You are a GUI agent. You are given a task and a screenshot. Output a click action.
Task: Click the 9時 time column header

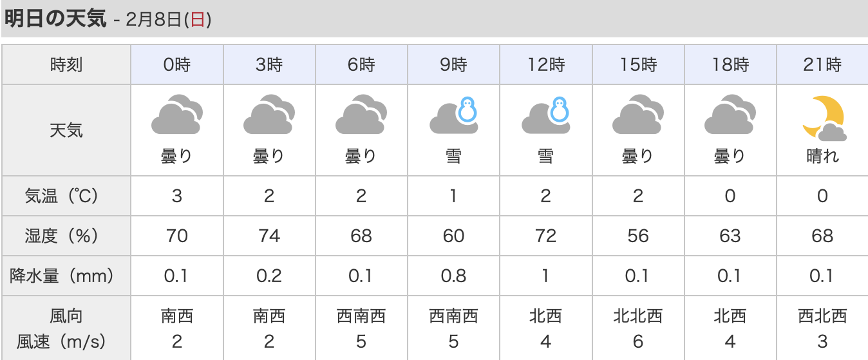454,64
